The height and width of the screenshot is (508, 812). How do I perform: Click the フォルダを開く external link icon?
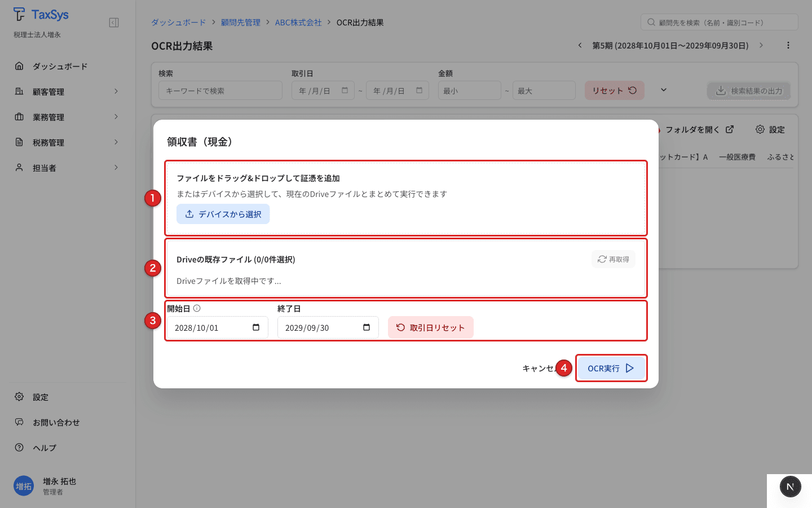point(729,129)
